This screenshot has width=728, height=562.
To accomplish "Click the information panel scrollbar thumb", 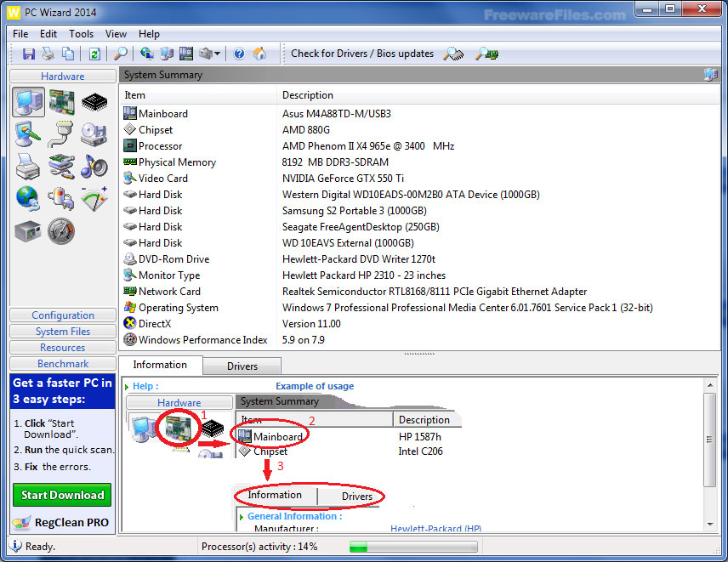I will point(710,440).
